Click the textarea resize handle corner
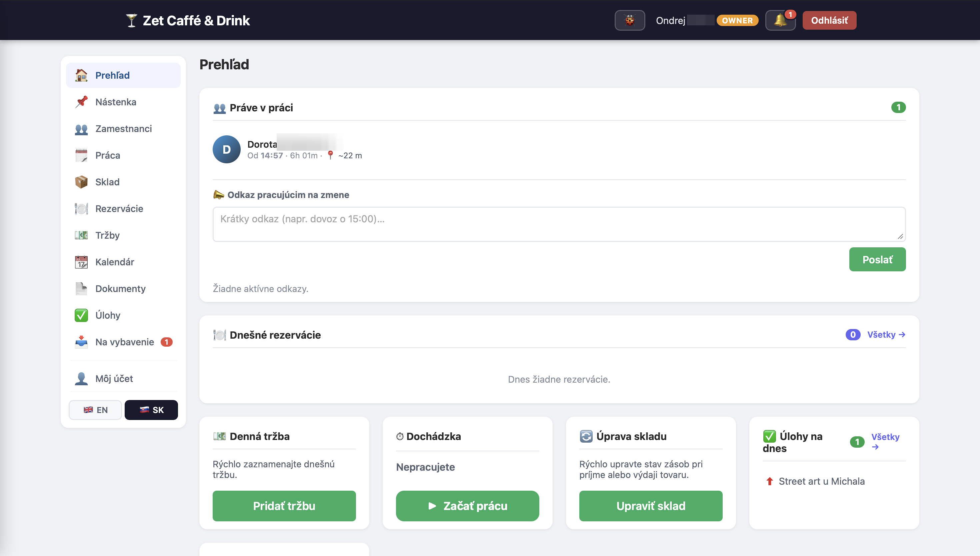Screen dimensions: 980x556 pos(900,237)
